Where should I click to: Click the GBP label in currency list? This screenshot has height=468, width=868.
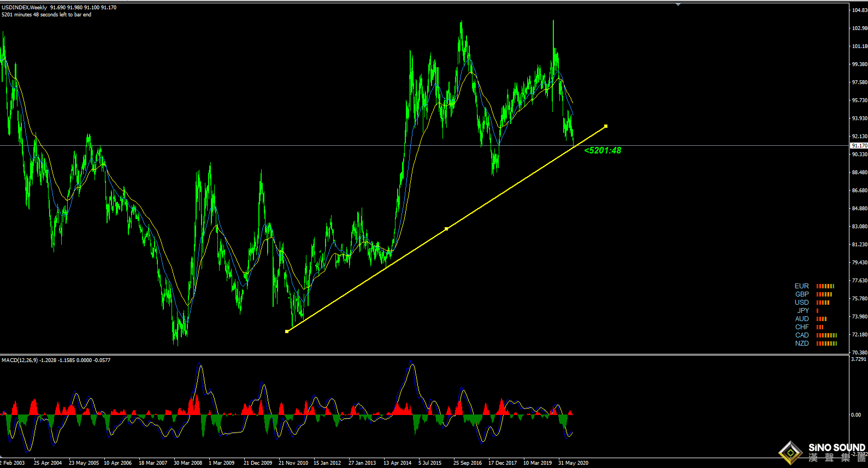801,294
